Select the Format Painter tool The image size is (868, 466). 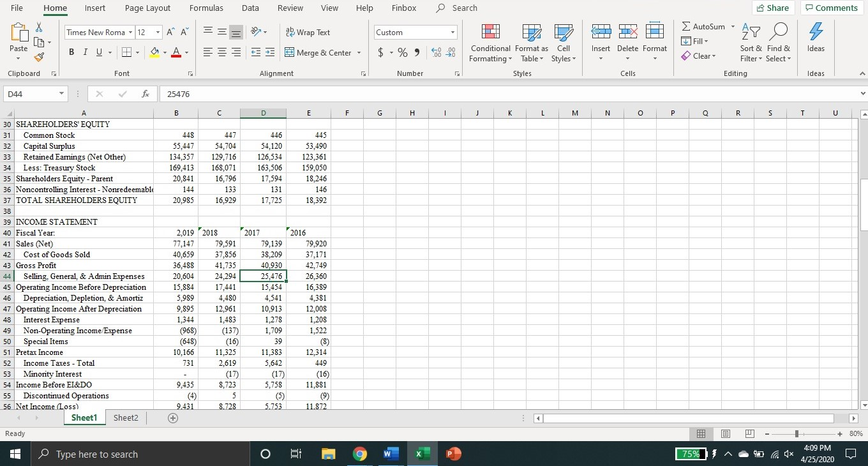(38, 56)
